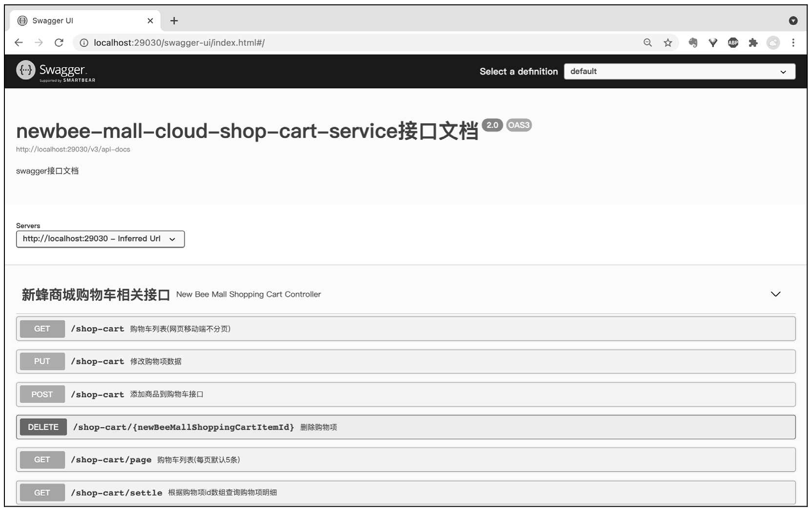
Task: Collapse the 新蜂商城购物车相关接口 section with its chevron
Action: [775, 294]
